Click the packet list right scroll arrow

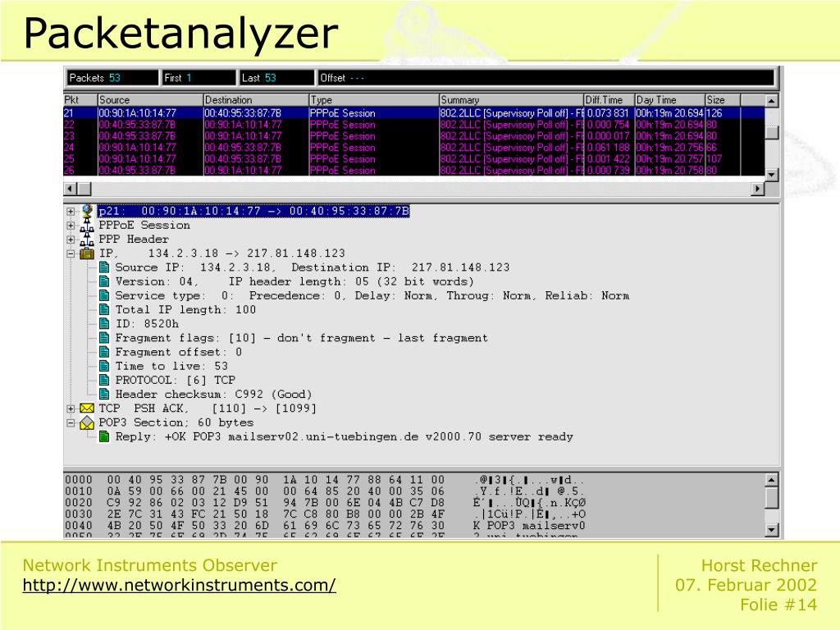click(x=757, y=189)
